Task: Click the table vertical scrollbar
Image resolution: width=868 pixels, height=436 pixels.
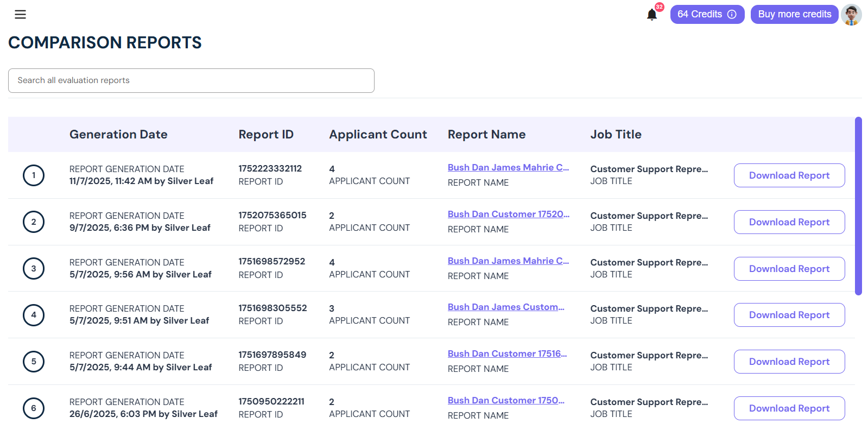Action: (x=858, y=206)
